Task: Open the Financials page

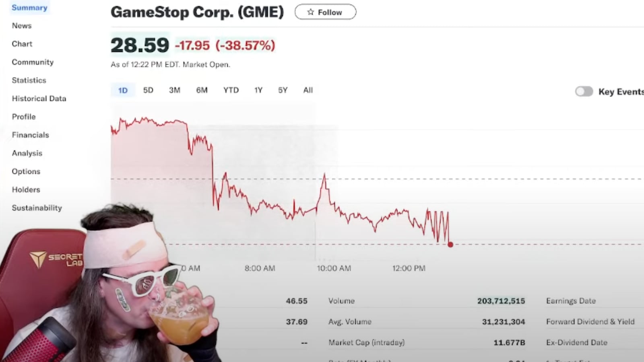Action: [30, 135]
